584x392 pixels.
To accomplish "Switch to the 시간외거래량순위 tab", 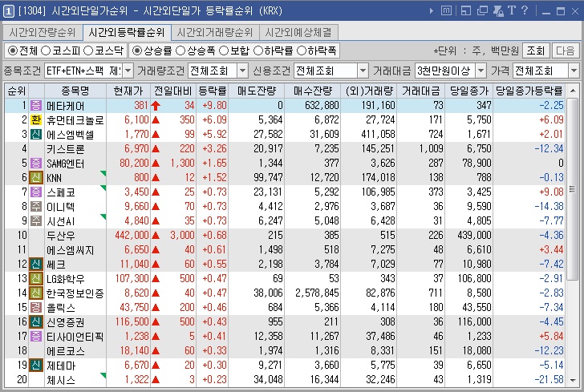I will (215, 33).
